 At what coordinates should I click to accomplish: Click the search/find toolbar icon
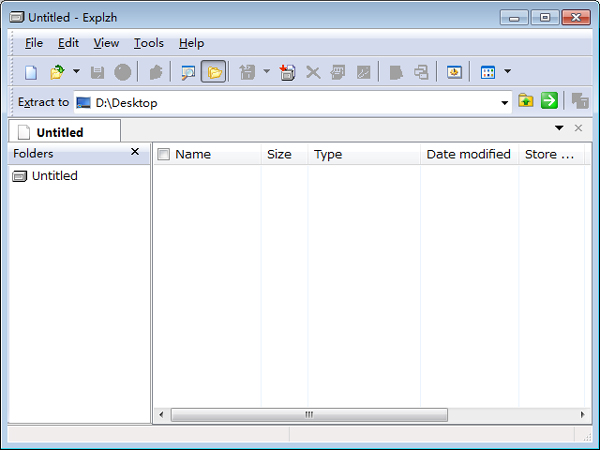tap(188, 72)
